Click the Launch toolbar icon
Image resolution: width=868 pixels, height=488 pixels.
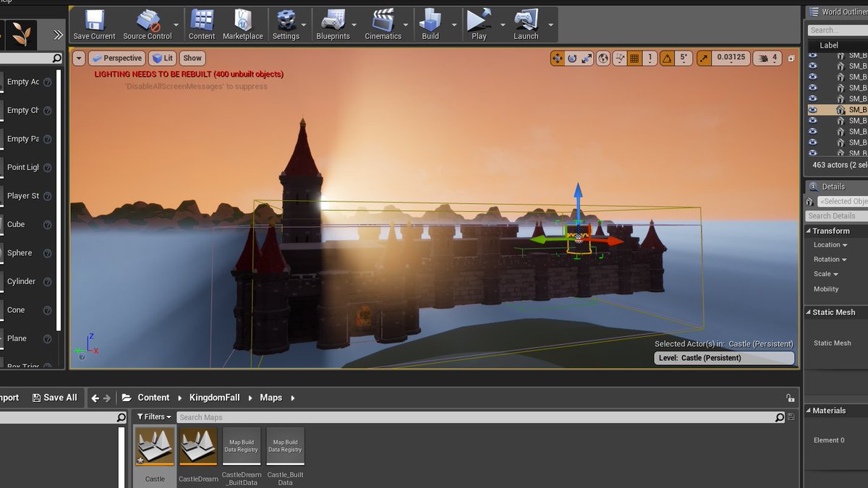pos(526,20)
